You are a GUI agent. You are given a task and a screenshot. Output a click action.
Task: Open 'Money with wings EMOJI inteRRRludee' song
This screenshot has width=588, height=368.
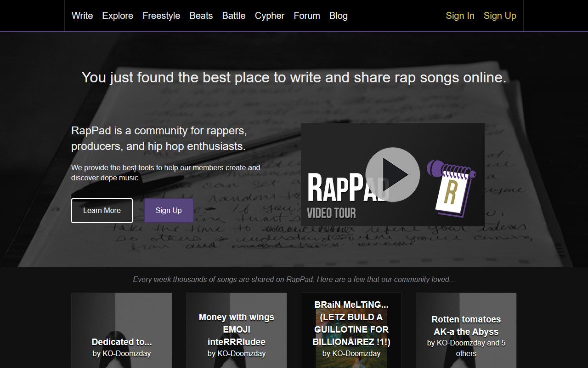point(237,329)
